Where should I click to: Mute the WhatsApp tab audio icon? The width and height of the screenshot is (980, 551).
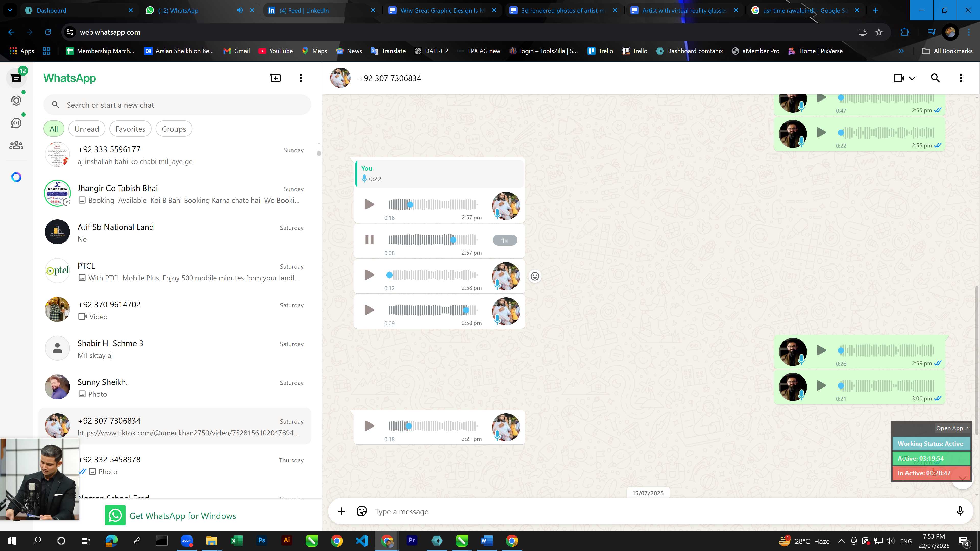tap(240, 10)
